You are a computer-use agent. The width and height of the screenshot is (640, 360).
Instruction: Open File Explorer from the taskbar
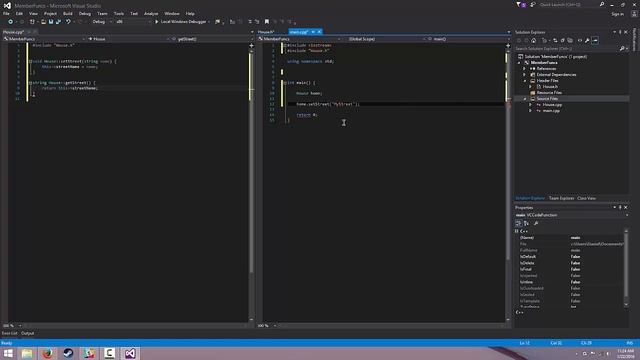click(27, 353)
